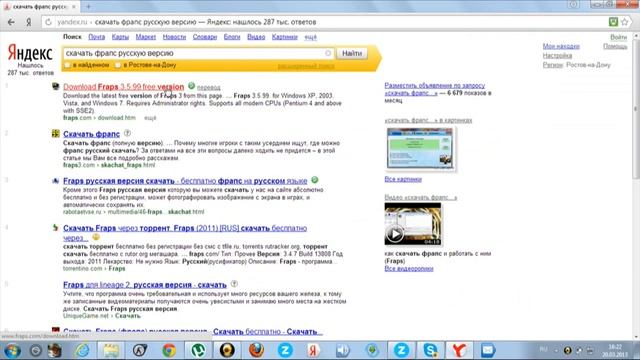Image resolution: width=640 pixels, height=360 pixels.
Task: Open Google Chrome from the taskbar
Action: tap(169, 350)
